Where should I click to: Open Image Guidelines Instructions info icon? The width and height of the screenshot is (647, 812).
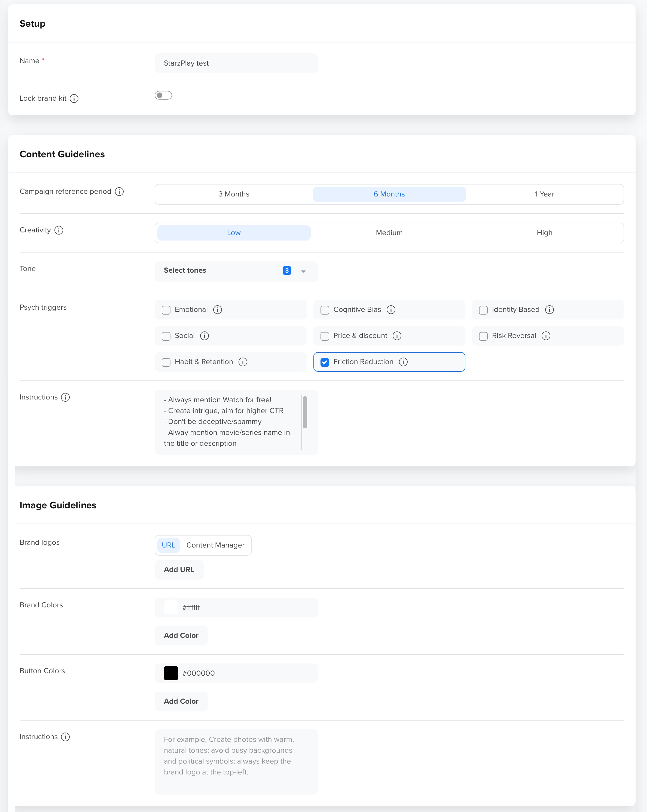(x=65, y=737)
